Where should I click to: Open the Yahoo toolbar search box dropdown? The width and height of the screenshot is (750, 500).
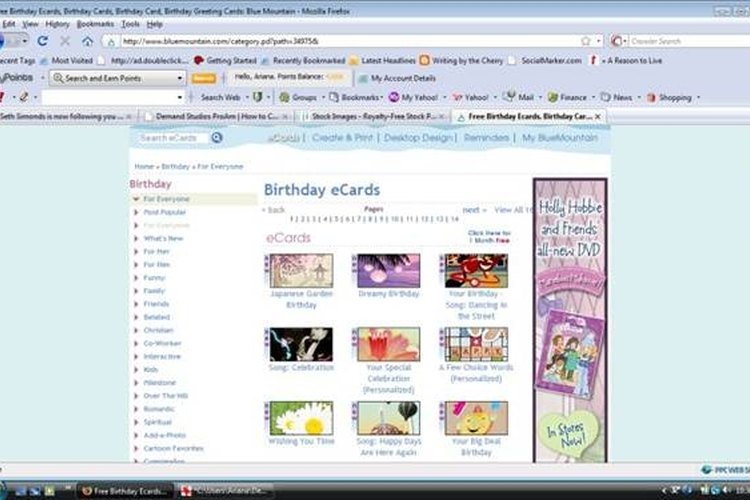(179, 98)
